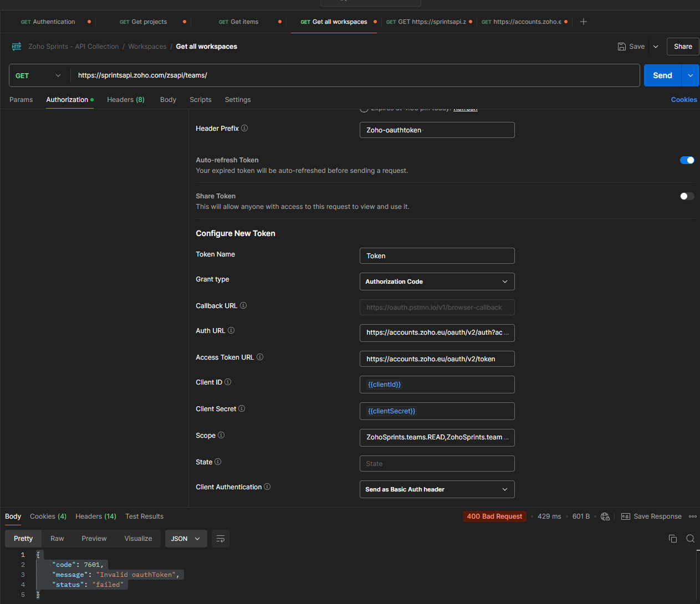Click the Client ID input field

click(x=437, y=385)
